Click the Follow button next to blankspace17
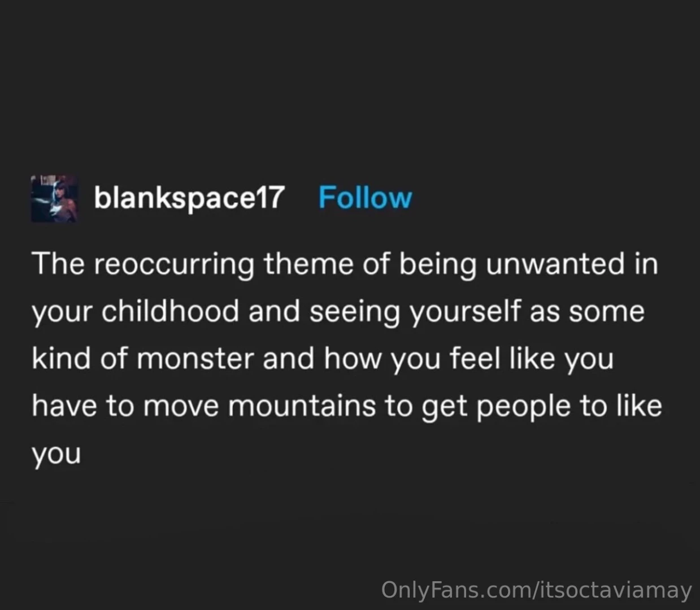Viewport: 700px width, 610px height. tap(365, 197)
